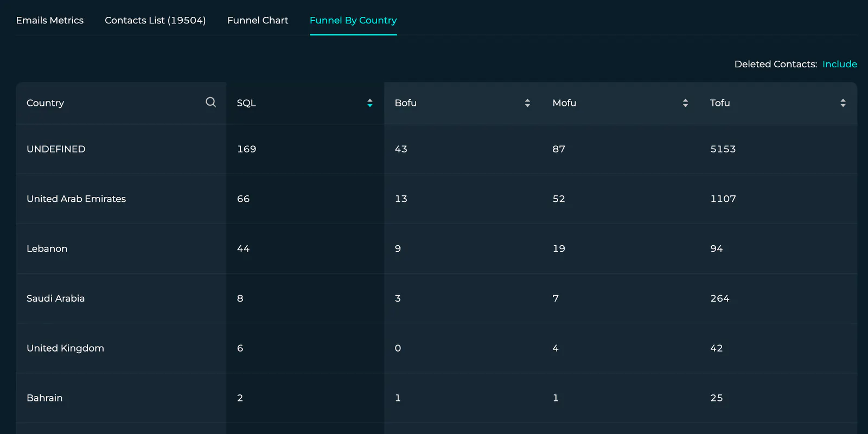The height and width of the screenshot is (434, 868).
Task: Click the Tofu value 5153
Action: pyautogui.click(x=723, y=149)
